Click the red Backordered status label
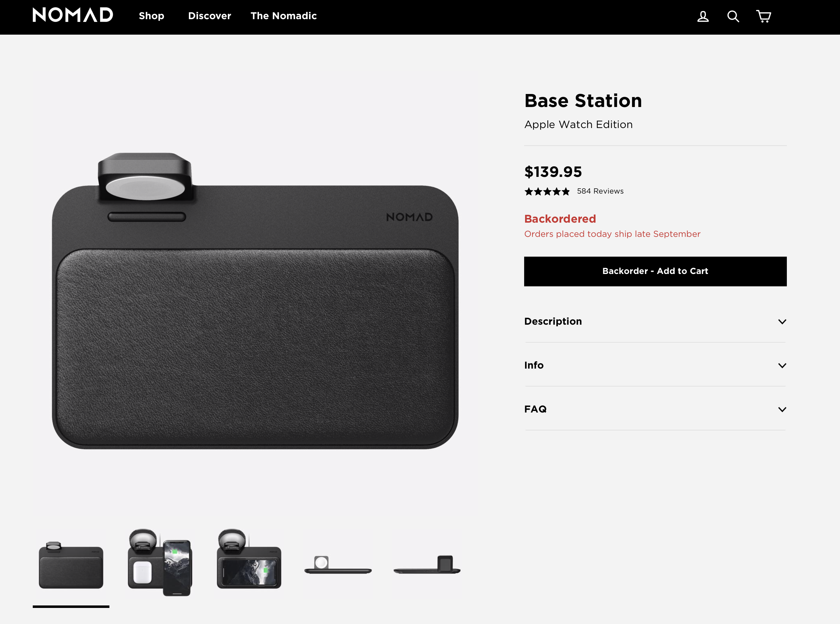 click(x=560, y=219)
